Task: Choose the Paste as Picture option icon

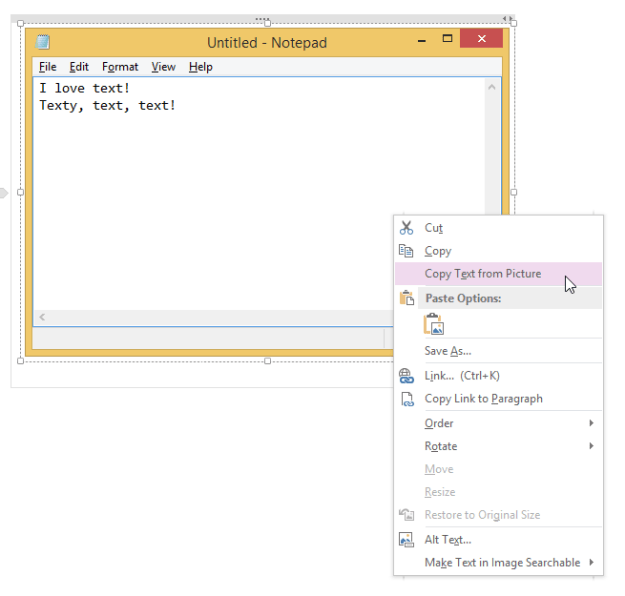Action: tap(433, 324)
